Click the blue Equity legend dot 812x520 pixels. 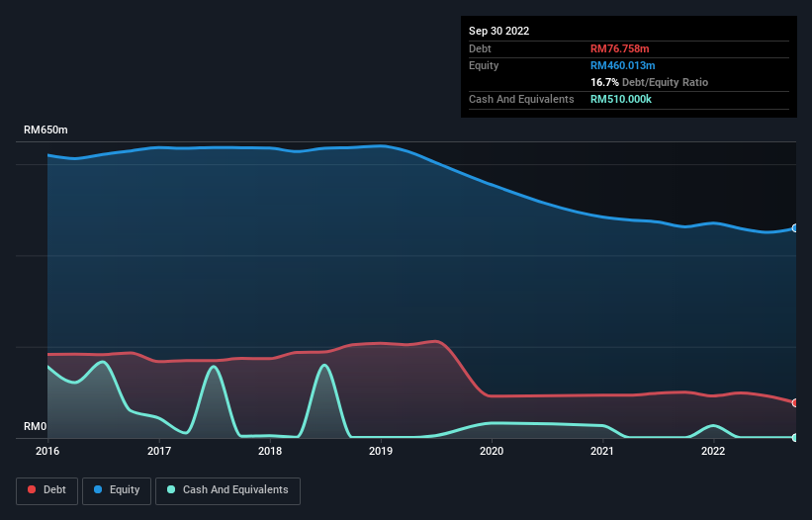98,489
